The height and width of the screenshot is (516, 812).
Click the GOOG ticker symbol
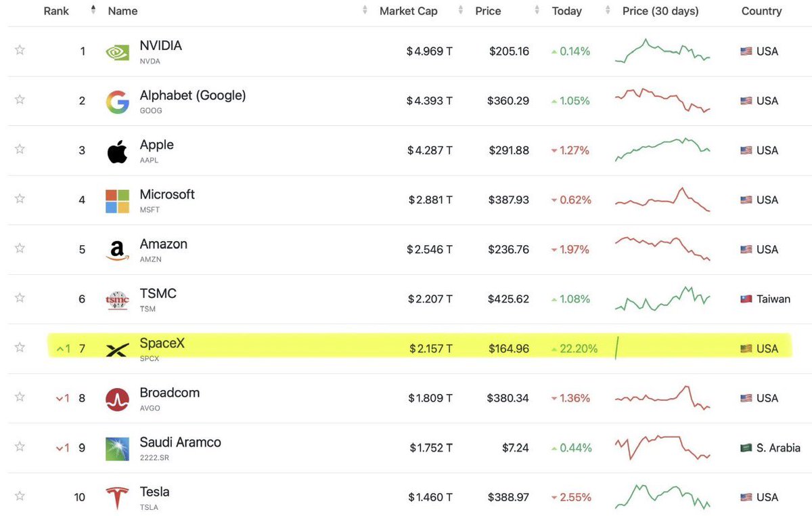[151, 110]
